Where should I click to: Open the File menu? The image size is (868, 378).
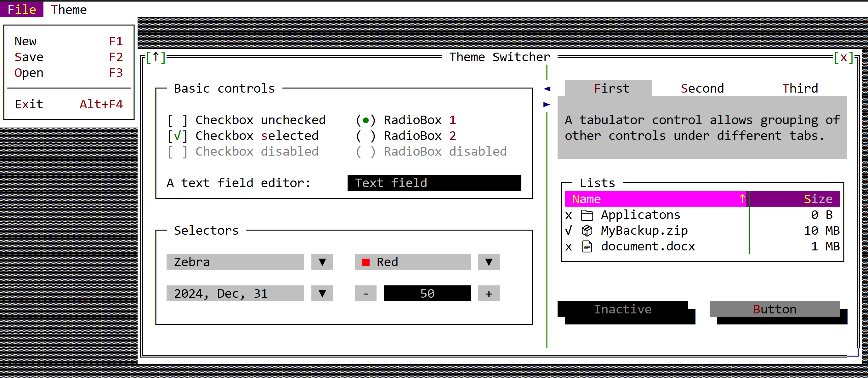(x=21, y=9)
